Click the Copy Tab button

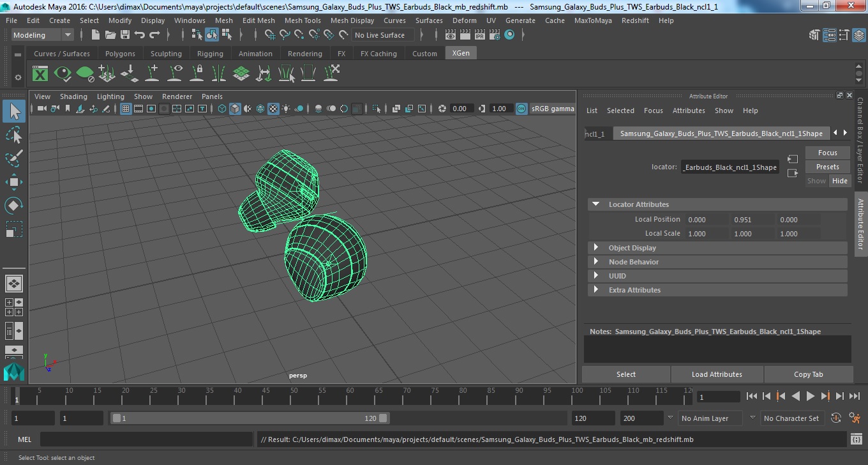(808, 374)
